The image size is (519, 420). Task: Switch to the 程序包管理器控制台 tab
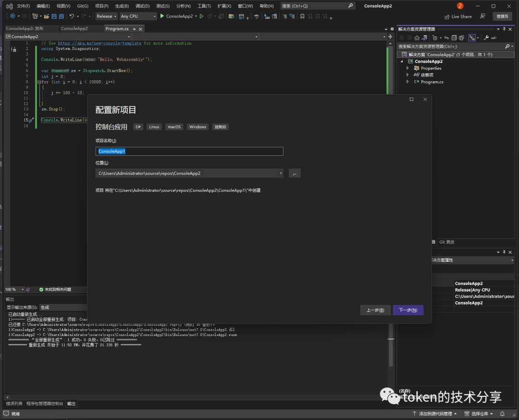coord(45,404)
